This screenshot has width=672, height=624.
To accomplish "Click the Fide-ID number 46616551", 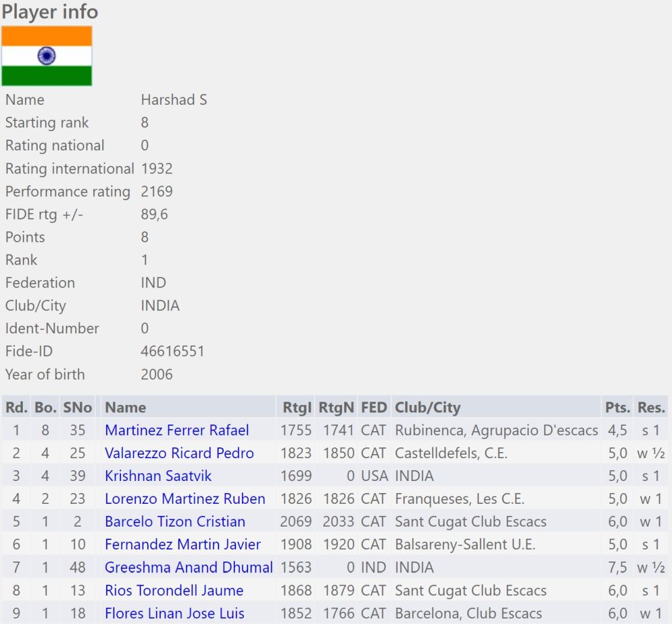I will tap(172, 351).
